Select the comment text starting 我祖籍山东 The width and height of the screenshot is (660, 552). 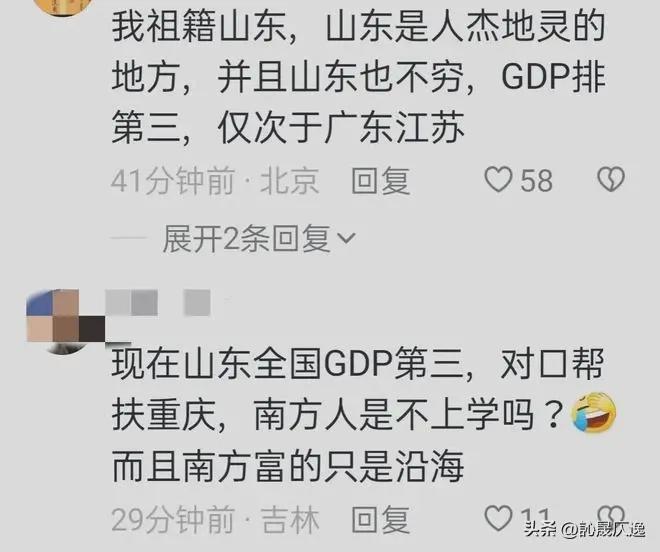point(359,78)
